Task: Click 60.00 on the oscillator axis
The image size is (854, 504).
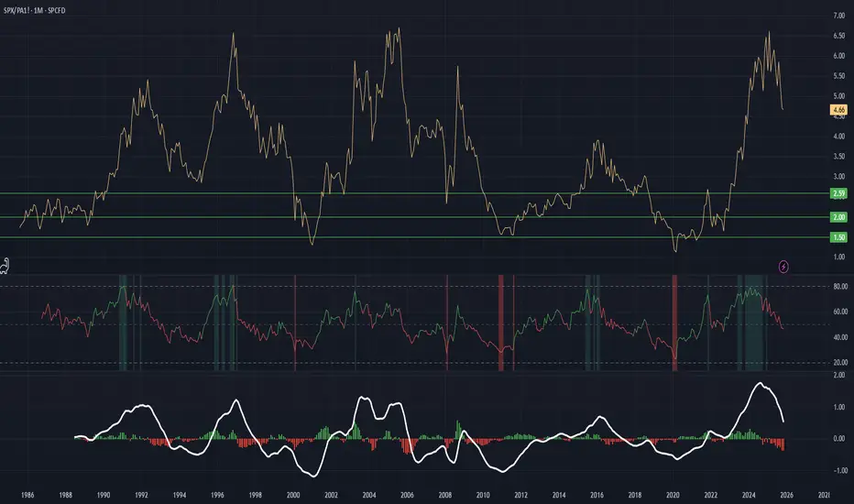Action: click(x=840, y=312)
